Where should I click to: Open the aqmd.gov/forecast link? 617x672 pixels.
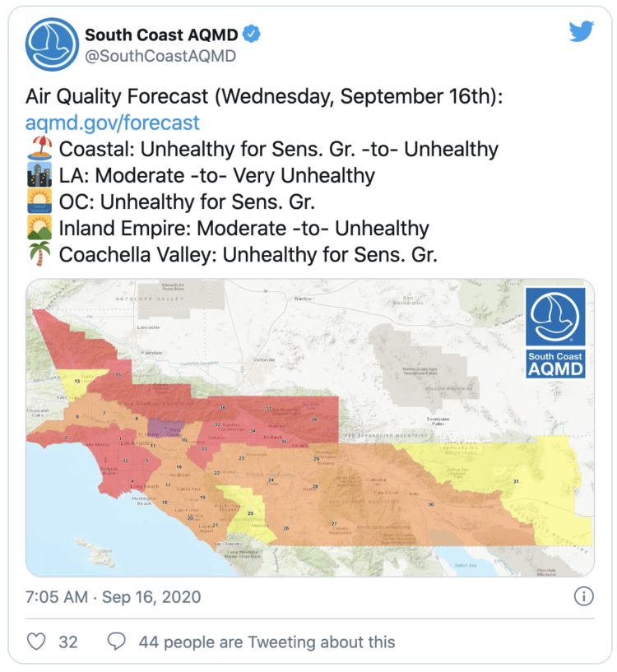point(113,123)
